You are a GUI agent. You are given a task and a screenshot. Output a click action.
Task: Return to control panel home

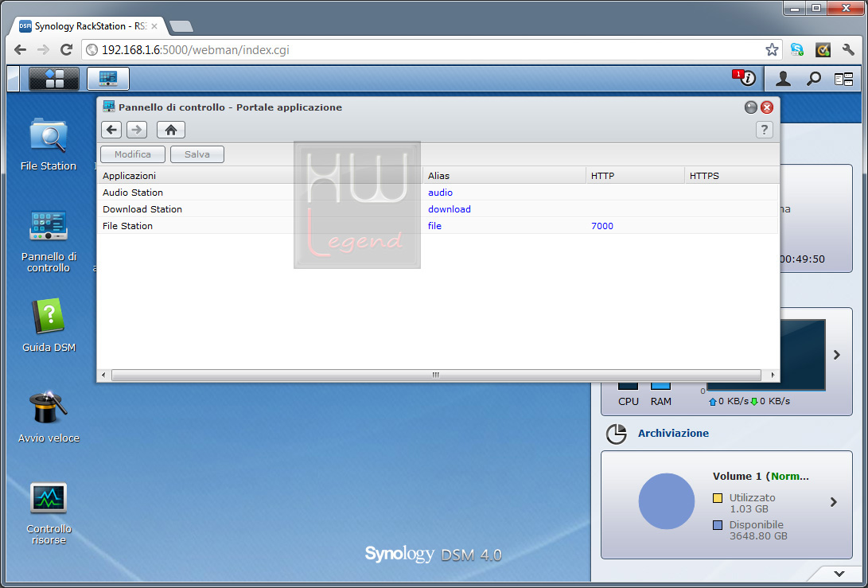point(170,130)
